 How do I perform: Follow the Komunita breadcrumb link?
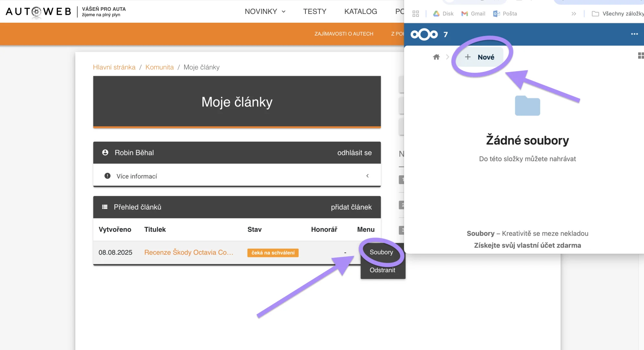[x=159, y=67]
